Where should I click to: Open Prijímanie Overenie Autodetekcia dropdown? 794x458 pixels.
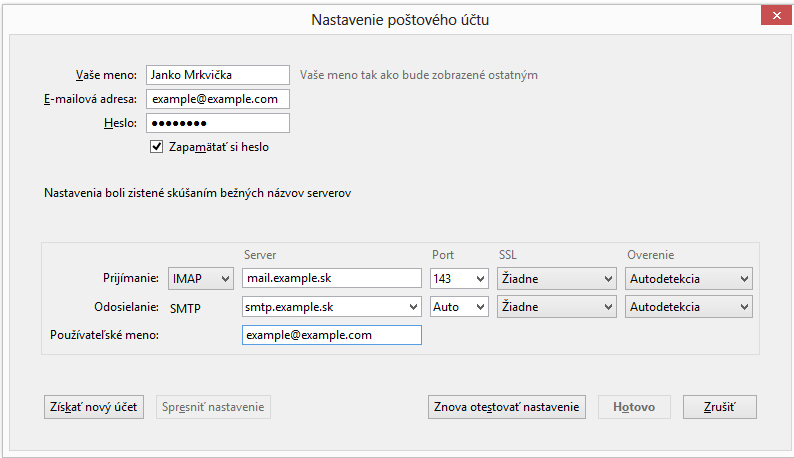click(689, 279)
